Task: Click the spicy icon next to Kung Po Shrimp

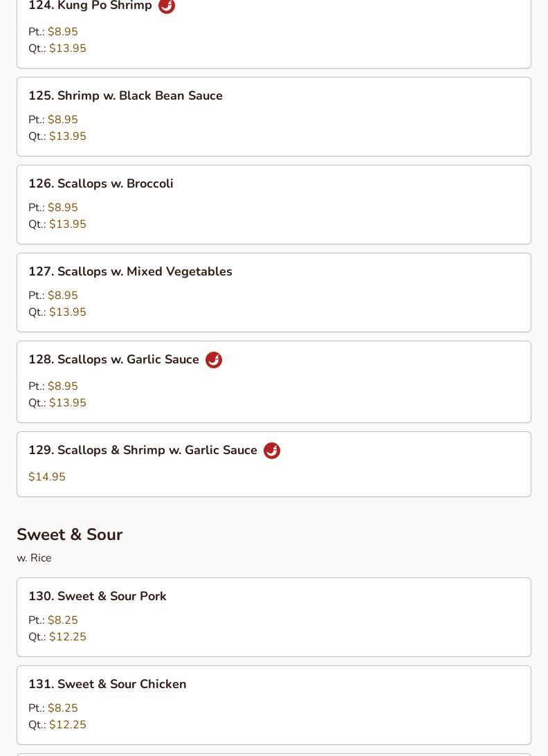Action: point(166,6)
